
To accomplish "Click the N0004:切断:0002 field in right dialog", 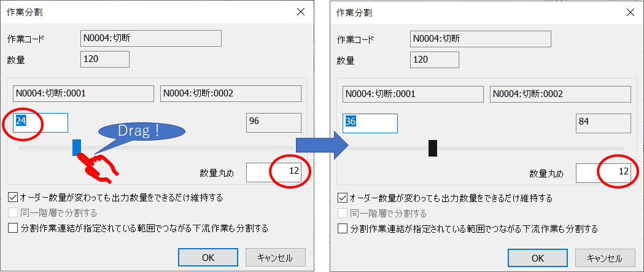I will 560,94.
